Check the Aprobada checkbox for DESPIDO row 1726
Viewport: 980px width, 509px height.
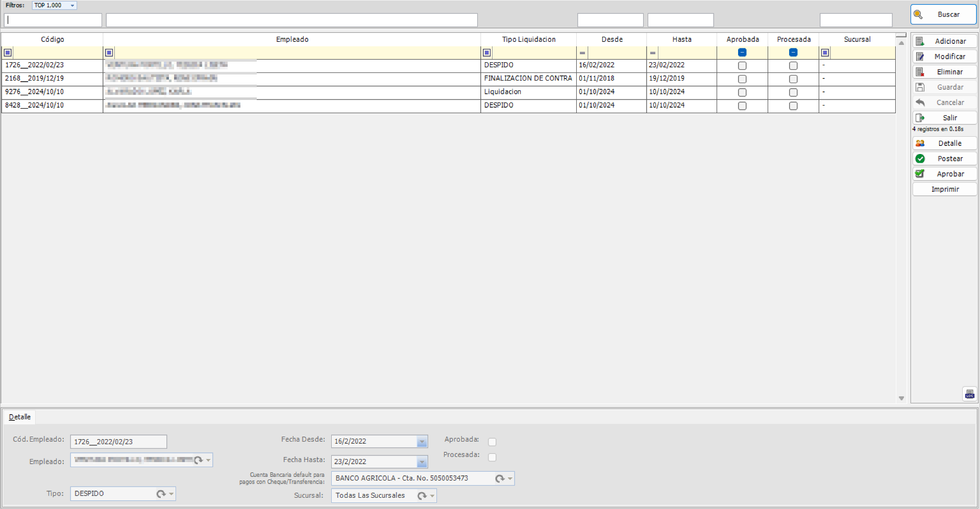tap(742, 65)
